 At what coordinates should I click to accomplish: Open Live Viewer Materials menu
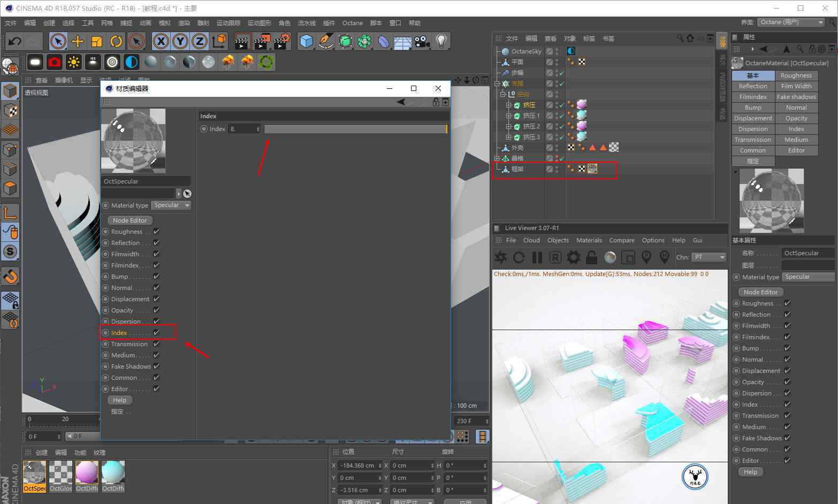click(589, 240)
